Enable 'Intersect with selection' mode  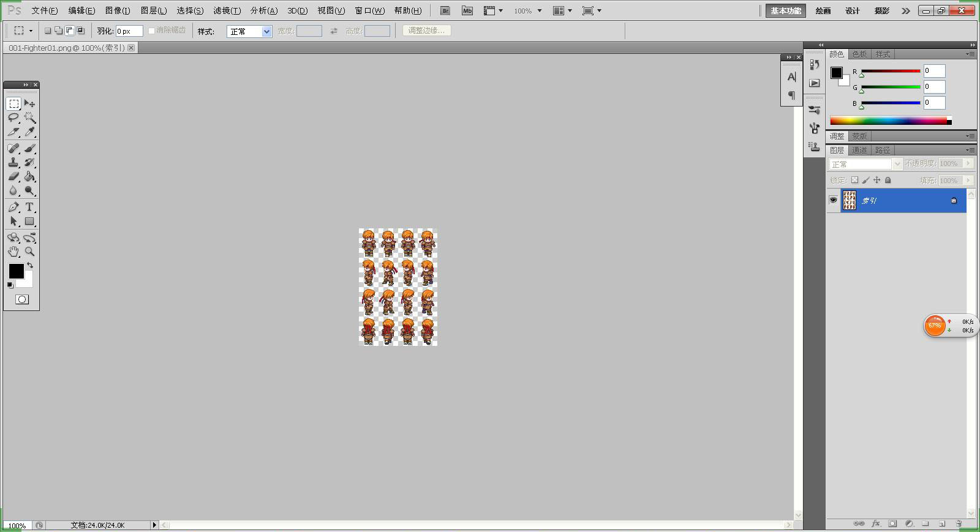(80, 31)
